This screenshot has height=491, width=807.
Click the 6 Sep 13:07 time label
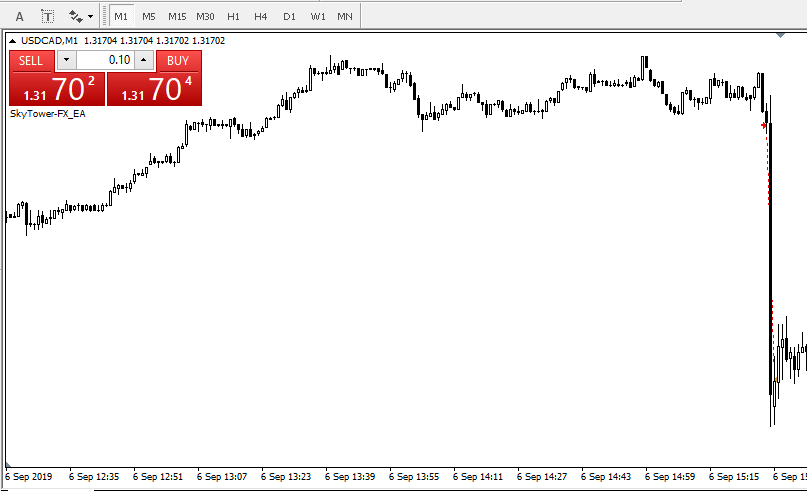[222, 477]
